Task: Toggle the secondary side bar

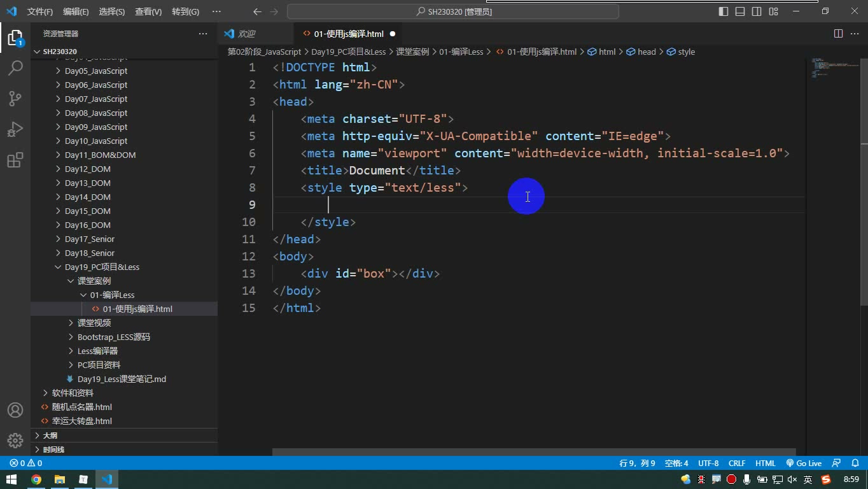Action: [x=757, y=11]
